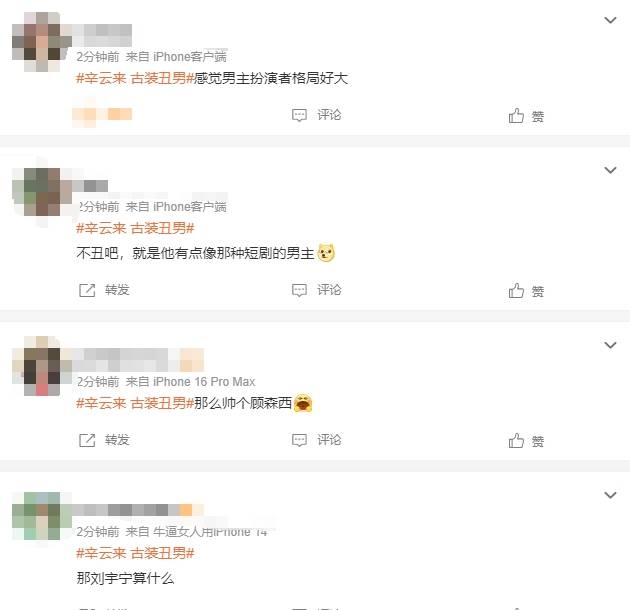
Task: Click the like thumbs-up on the 格局好大 post
Action: 516,116
